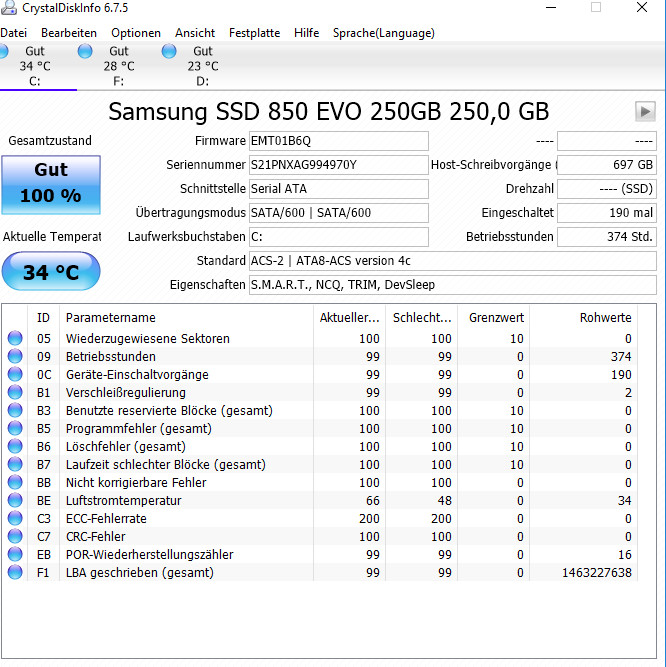
Task: Click status orb for CRC-Fehler row
Action: coord(15,536)
